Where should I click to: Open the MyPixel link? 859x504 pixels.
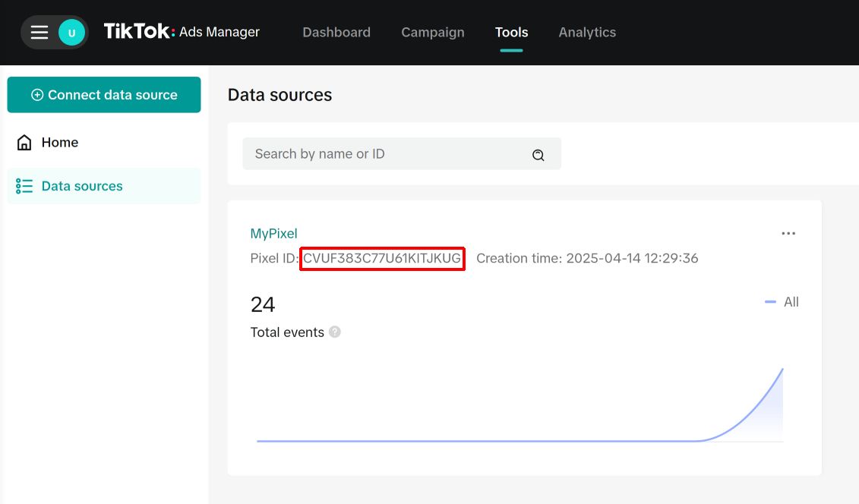274,234
